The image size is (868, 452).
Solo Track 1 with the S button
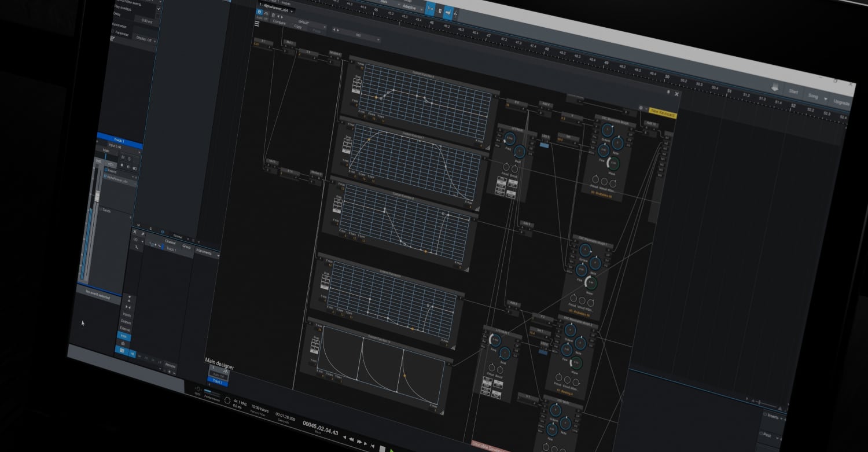point(129,159)
